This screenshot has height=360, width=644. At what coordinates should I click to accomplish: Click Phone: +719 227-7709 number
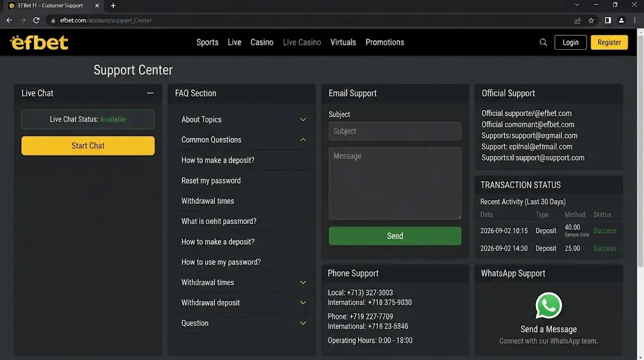pos(360,317)
